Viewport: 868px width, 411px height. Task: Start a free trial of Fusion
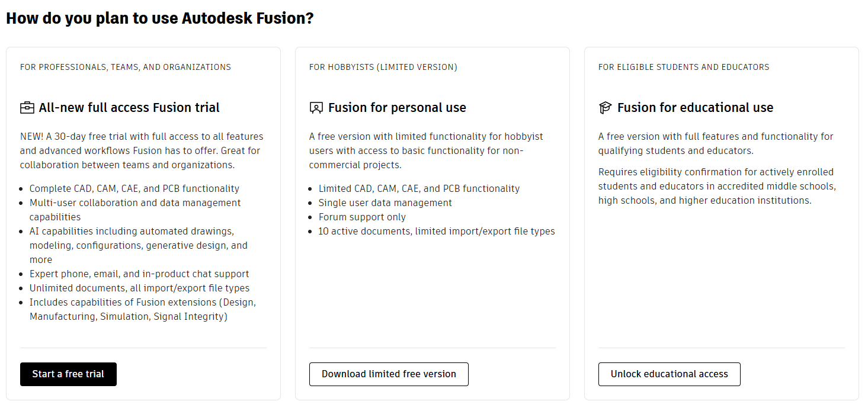[68, 374]
